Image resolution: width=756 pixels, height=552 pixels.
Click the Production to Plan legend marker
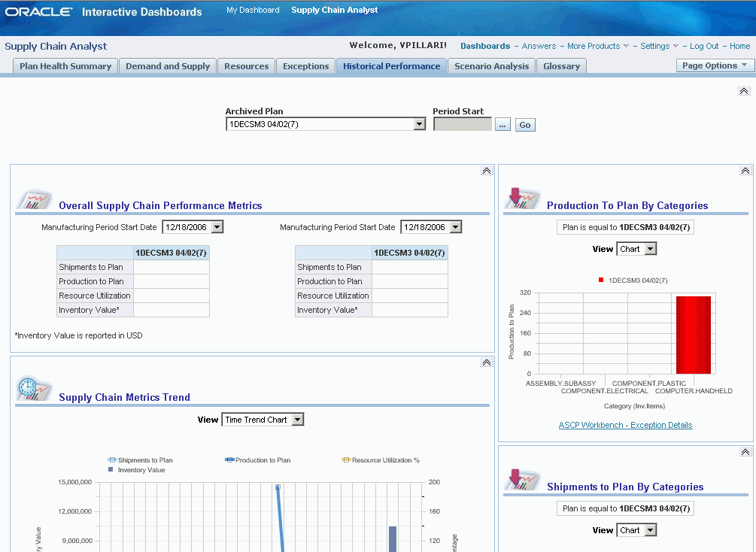click(x=229, y=460)
